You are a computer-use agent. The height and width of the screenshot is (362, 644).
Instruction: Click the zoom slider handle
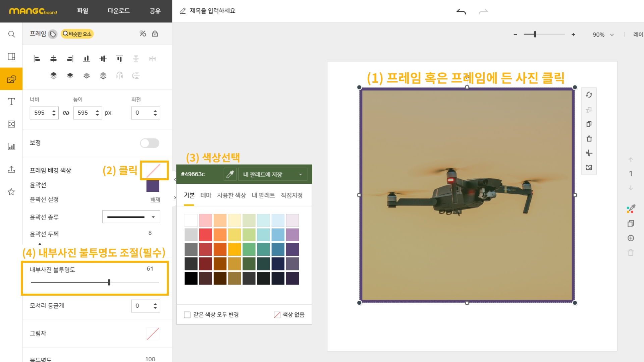(x=535, y=34)
